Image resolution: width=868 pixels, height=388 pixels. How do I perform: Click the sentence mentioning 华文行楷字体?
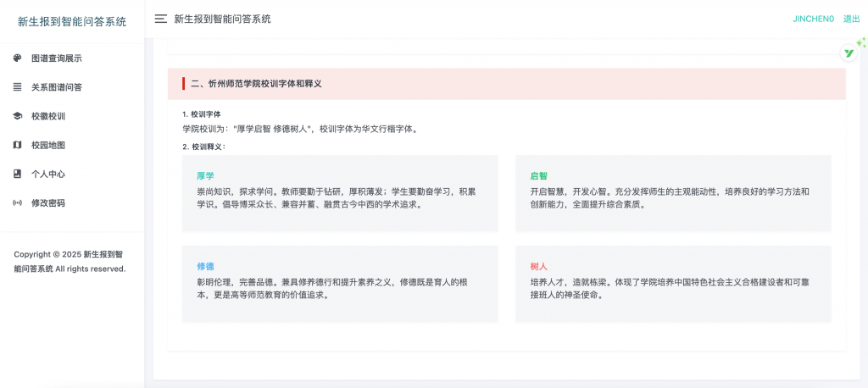click(299, 130)
